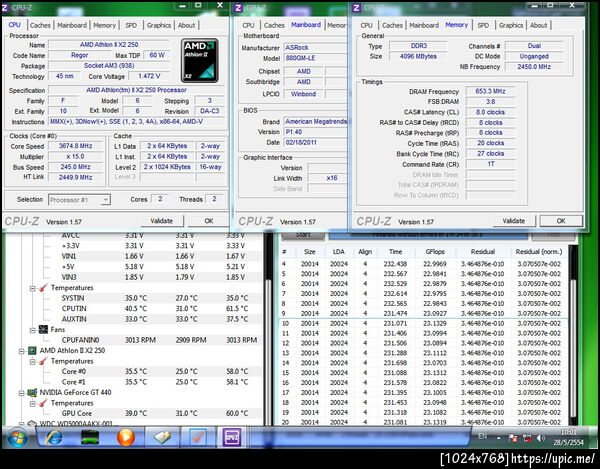This screenshot has width=600, height=469.
Task: Open the SPD tab in the rightmost CPU-Z window
Action: point(483,25)
